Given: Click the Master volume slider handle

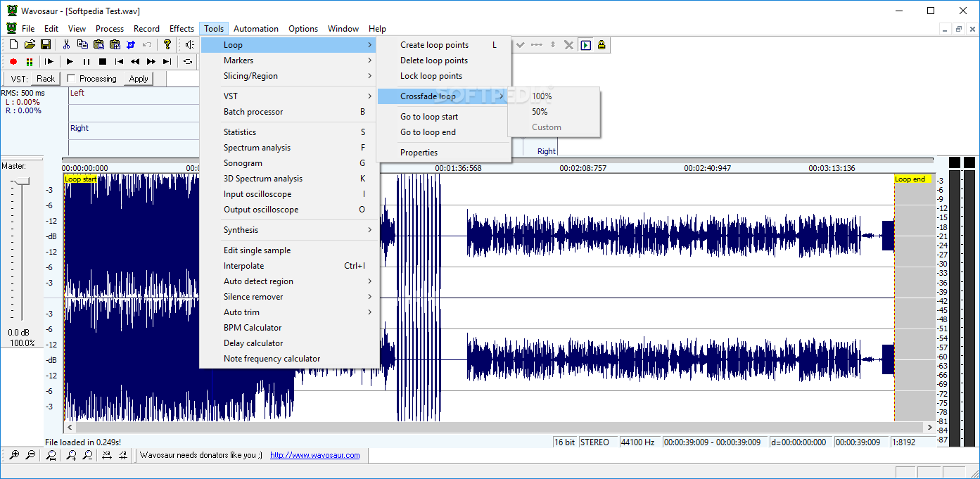Looking at the screenshot, I should [22, 181].
